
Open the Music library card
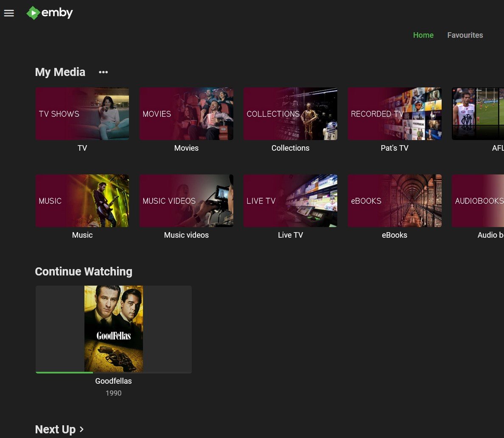[x=82, y=201]
